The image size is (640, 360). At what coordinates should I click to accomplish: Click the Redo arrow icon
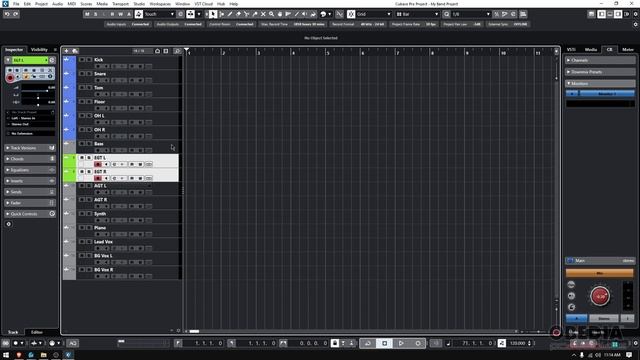(16, 14)
